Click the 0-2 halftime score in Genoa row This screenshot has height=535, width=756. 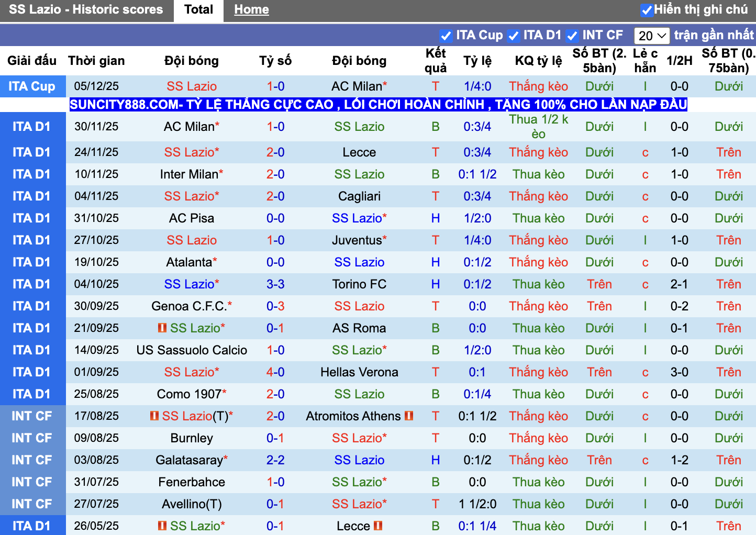tap(680, 306)
